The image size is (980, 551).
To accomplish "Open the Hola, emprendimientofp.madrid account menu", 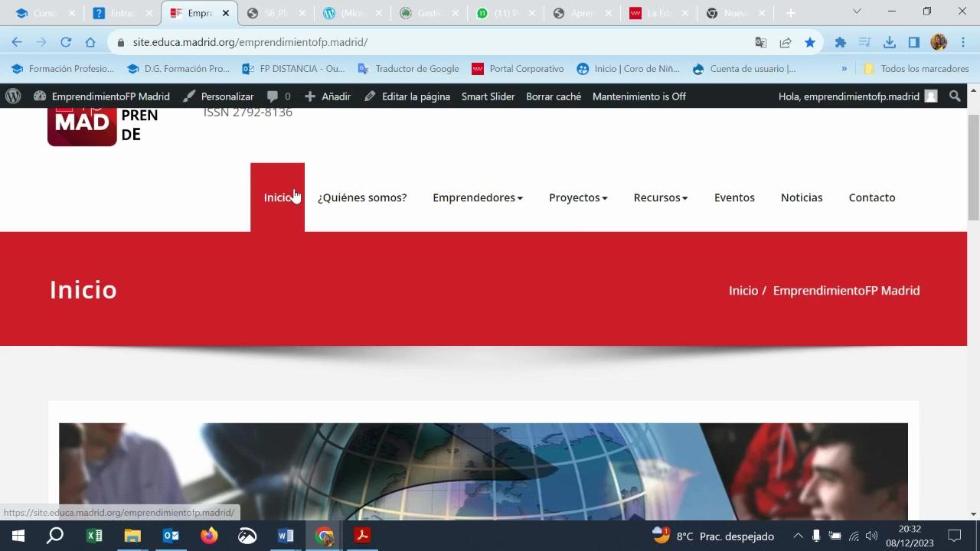I will tap(857, 96).
